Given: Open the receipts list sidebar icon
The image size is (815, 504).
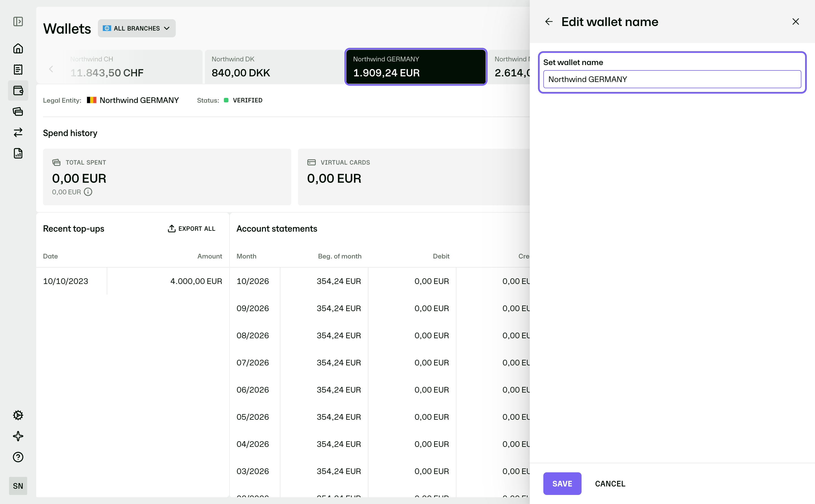Looking at the screenshot, I should pos(18,70).
